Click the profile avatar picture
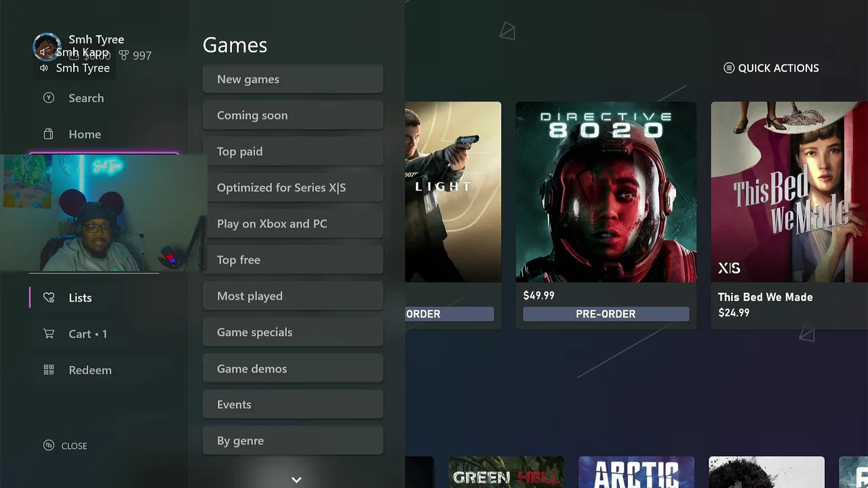Viewport: 868px width, 488px height. (x=46, y=46)
